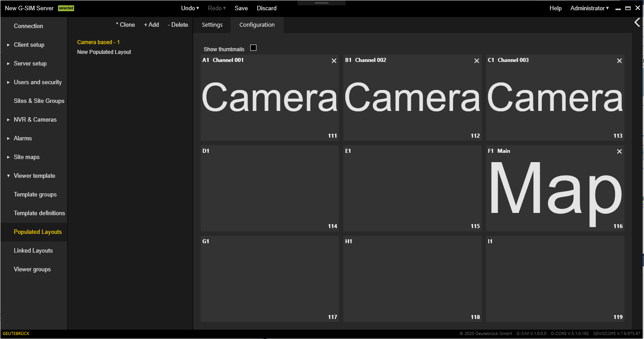Screen dimensions: 644x339
Task: Remove Channel 002 from tile B1
Action: click(x=477, y=61)
